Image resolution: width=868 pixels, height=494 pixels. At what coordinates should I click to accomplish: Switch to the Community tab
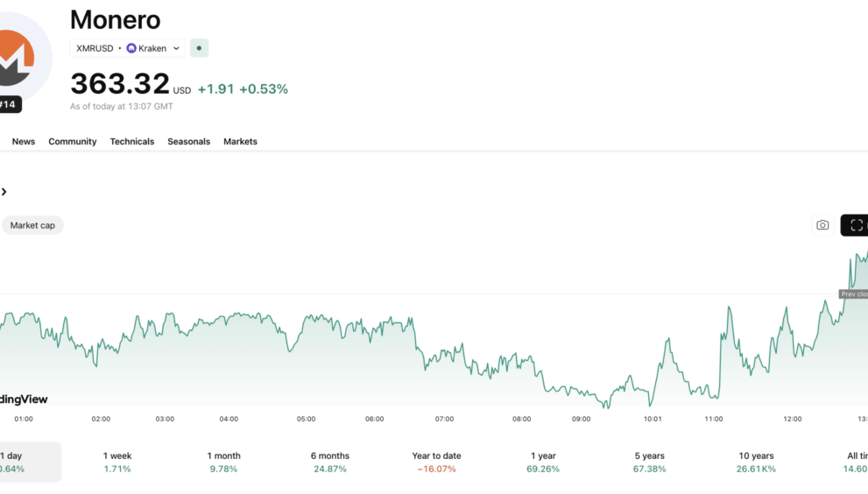(73, 141)
